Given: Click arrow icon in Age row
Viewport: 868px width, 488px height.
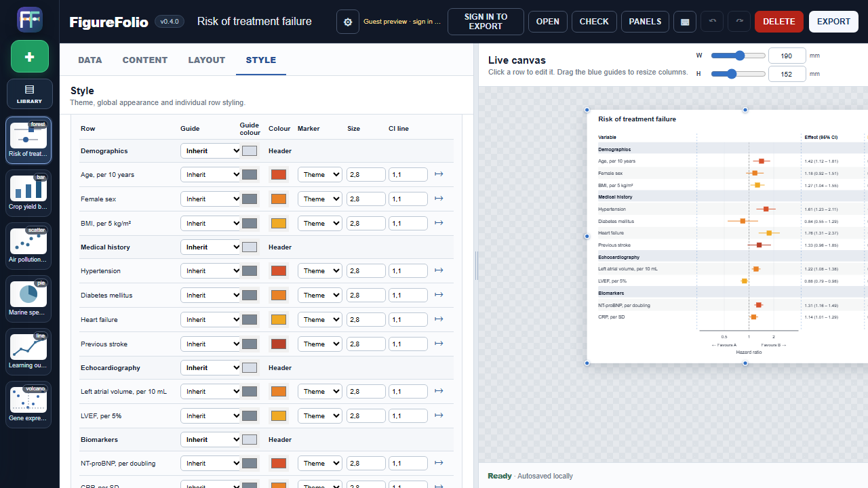Looking at the screenshot, I should 439,175.
